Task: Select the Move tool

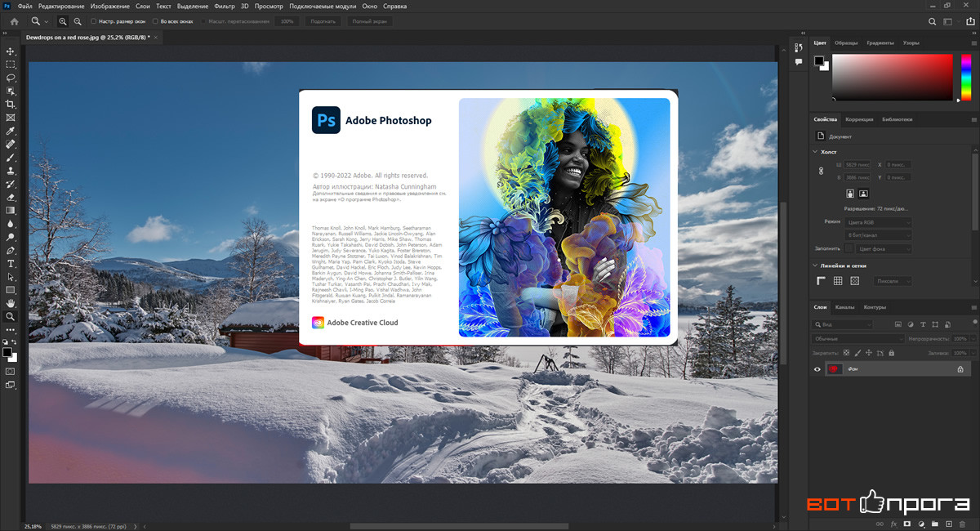Action: tap(11, 51)
